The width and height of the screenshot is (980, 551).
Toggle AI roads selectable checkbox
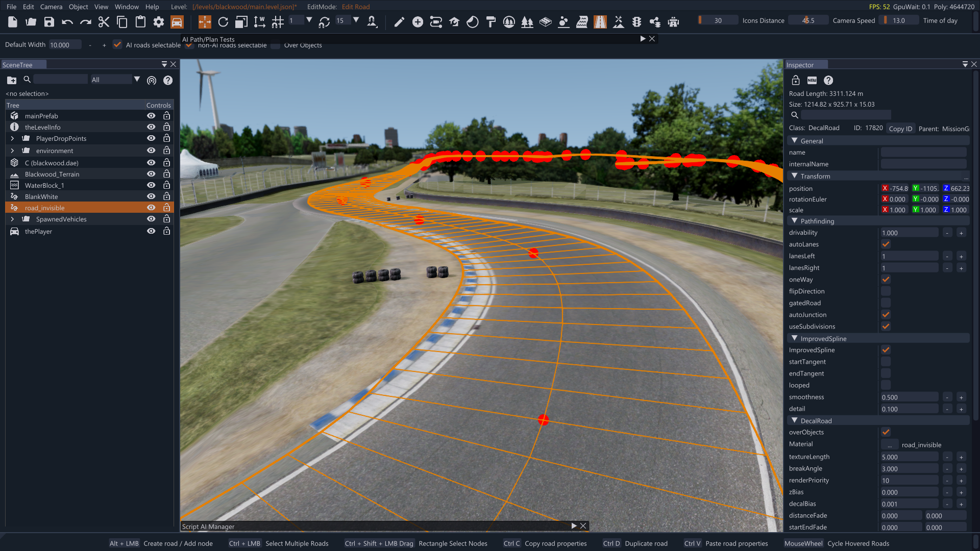pos(117,45)
